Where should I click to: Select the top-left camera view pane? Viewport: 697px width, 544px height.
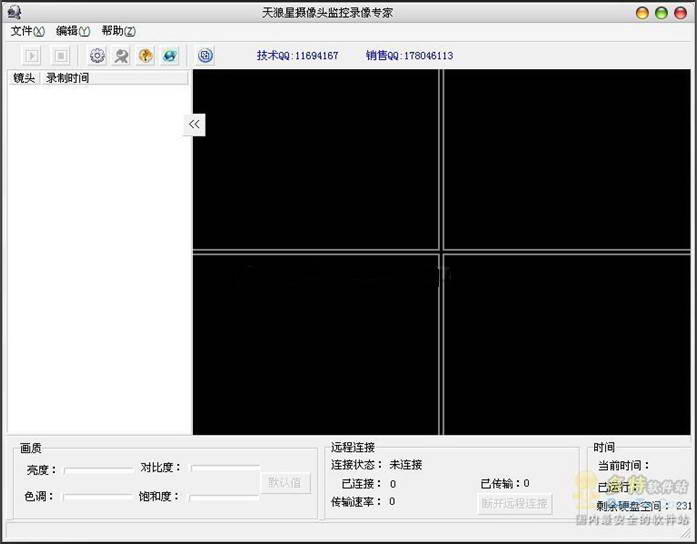pyautogui.click(x=315, y=160)
